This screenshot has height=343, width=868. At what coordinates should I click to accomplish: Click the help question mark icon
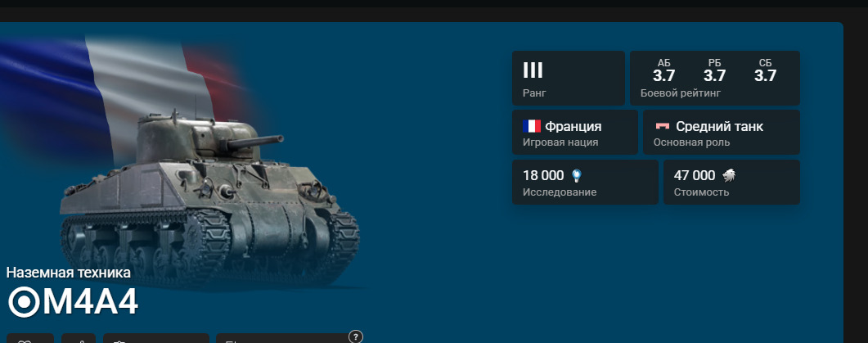[x=355, y=336]
